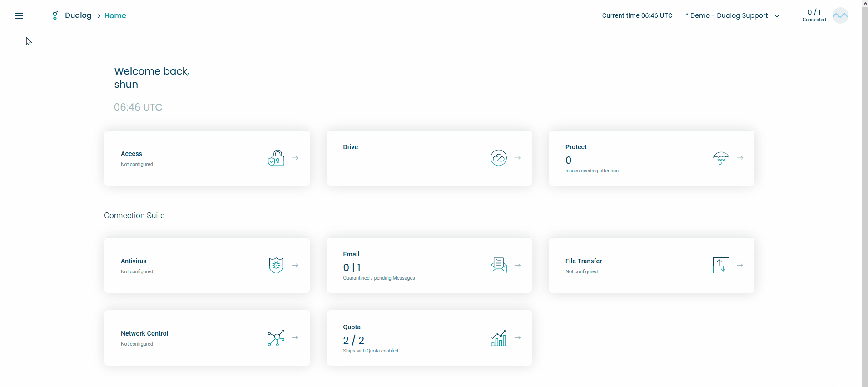The image size is (868, 387).
Task: Click the Protect umbrella icon
Action: 721,158
